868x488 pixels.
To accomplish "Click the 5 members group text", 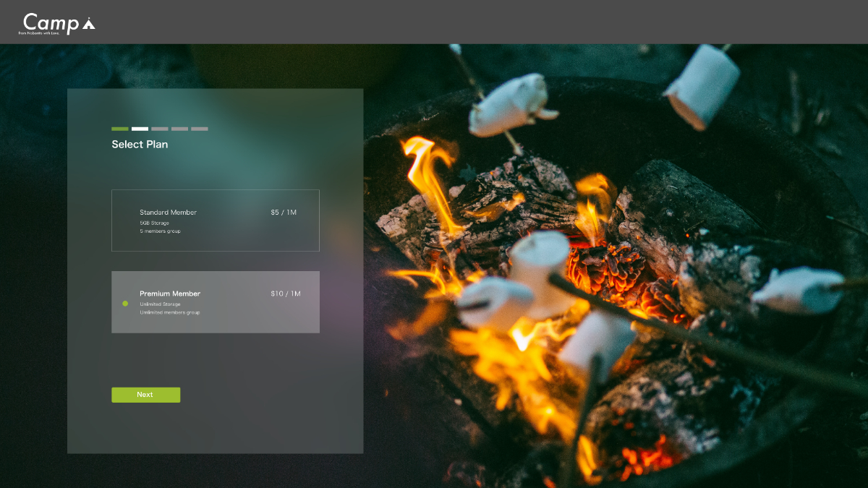I will pyautogui.click(x=160, y=231).
